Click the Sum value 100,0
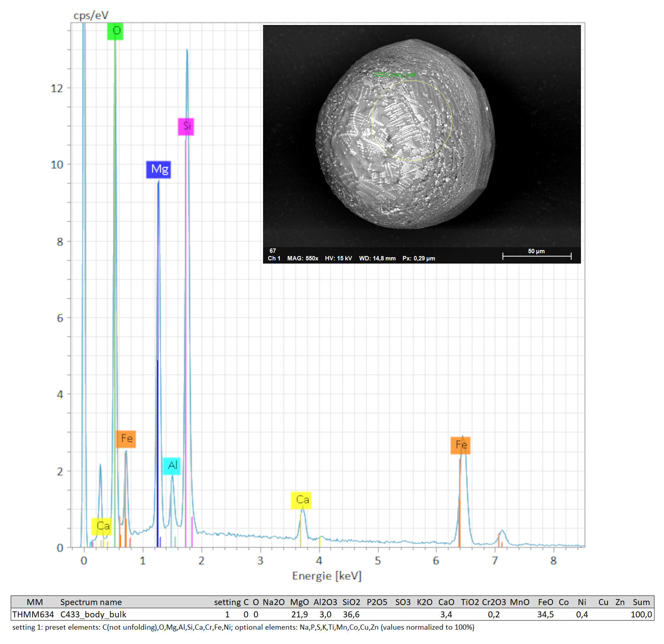Image resolution: width=664 pixels, height=644 pixels. tap(641, 615)
